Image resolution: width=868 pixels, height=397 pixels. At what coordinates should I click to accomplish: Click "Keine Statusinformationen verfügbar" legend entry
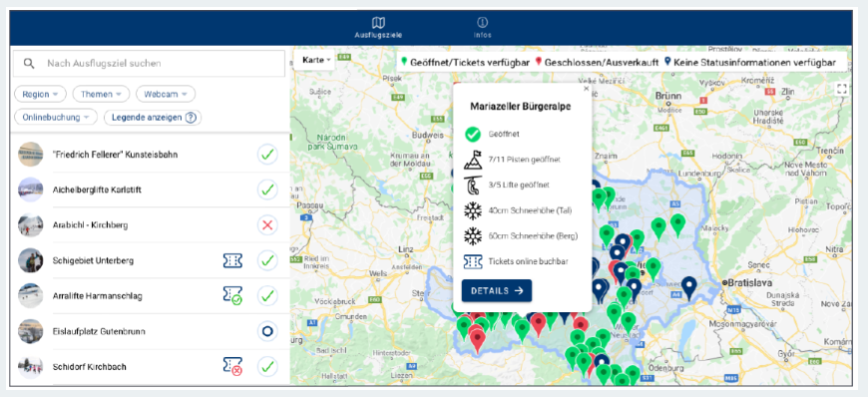coord(750,63)
